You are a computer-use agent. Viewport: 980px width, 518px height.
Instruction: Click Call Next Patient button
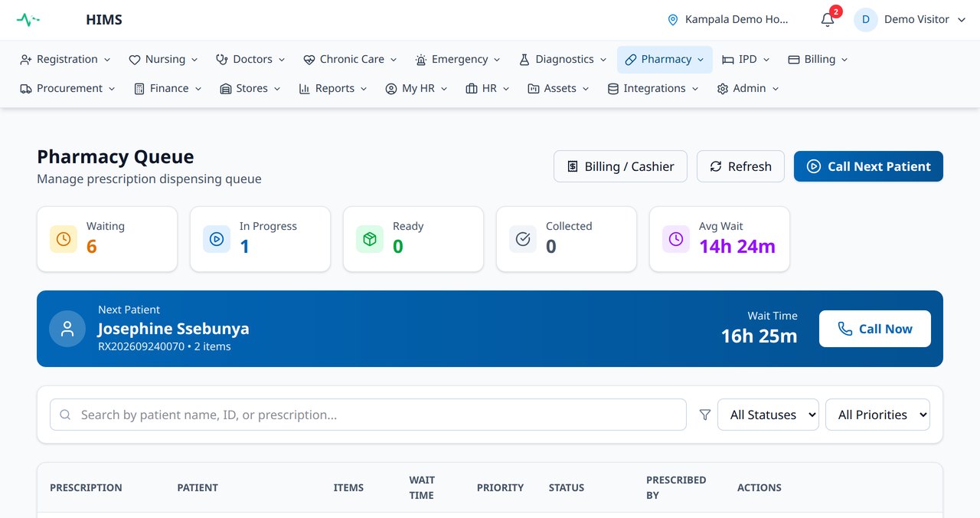tap(868, 166)
